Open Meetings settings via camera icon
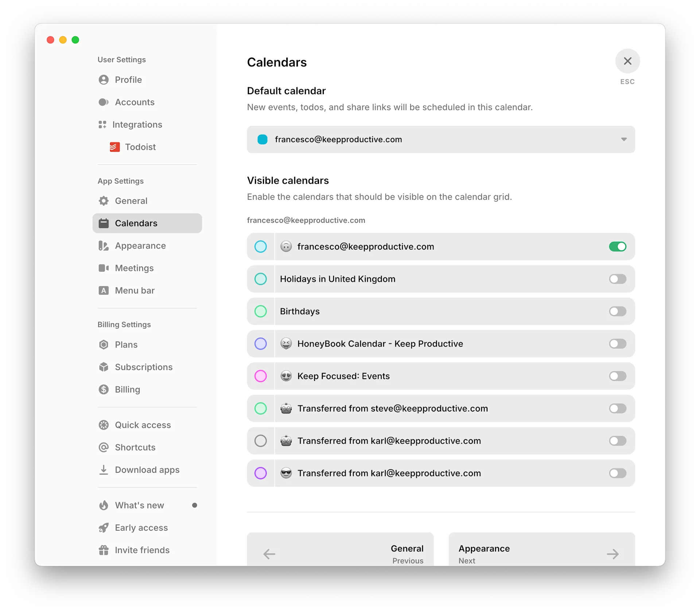The height and width of the screenshot is (612, 700). click(x=104, y=268)
